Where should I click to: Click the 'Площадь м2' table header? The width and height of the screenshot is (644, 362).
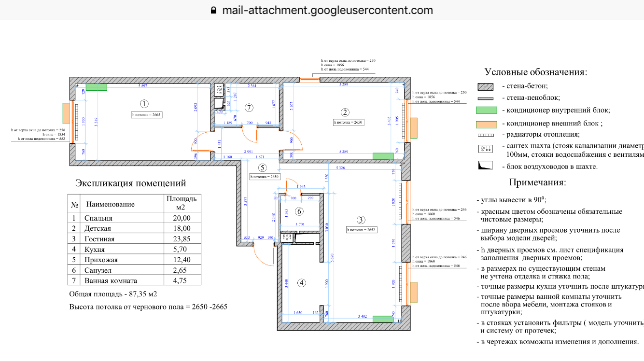click(182, 203)
